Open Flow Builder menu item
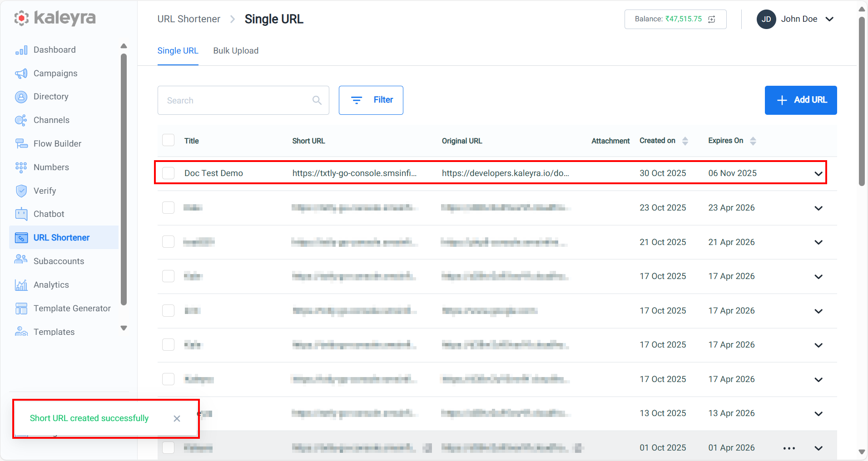The height and width of the screenshot is (461, 868). coord(57,144)
